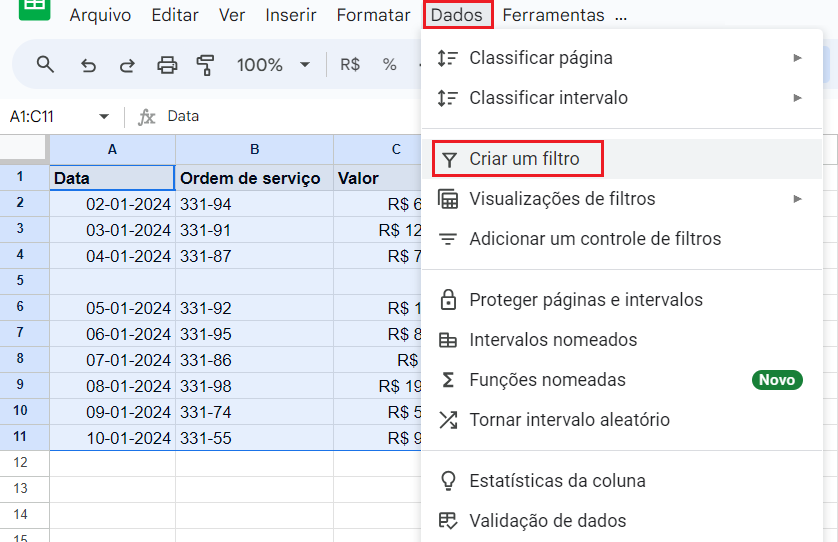Viewport: 838px width, 542px height.
Task: Click cell with date 09-01-2024
Action: (112, 412)
